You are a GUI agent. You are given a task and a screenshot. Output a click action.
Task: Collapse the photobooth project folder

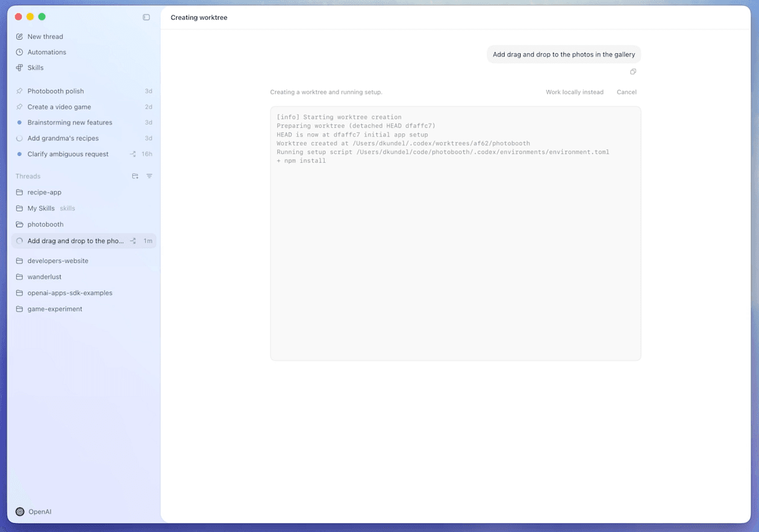point(45,225)
